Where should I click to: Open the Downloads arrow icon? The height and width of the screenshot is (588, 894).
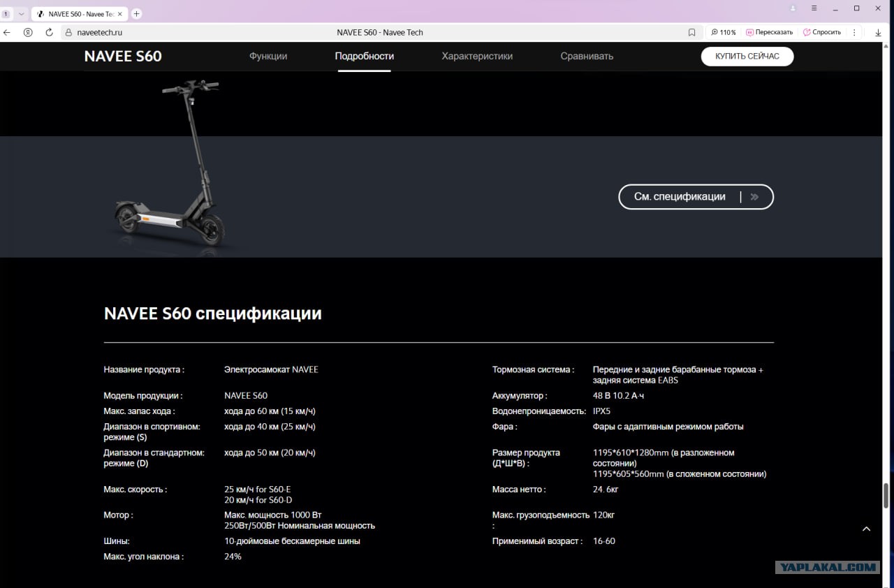878,32
